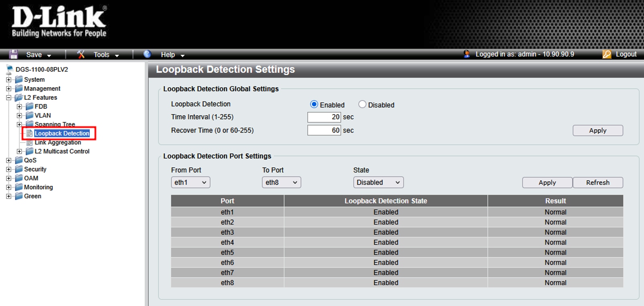Open the State dropdown
This screenshot has width=644, height=306.
tap(378, 182)
